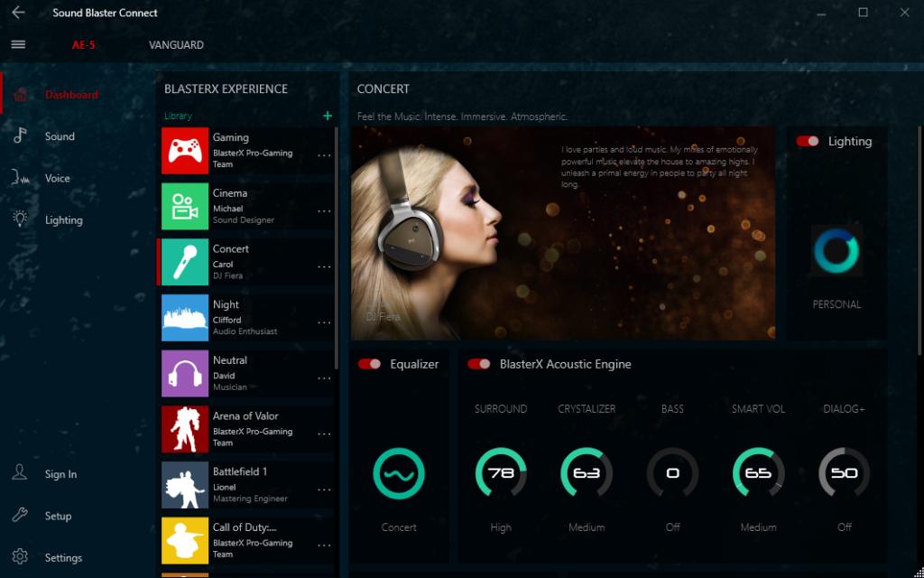Image resolution: width=924 pixels, height=578 pixels.
Task: Open the Lighting sidebar label
Action: (64, 220)
